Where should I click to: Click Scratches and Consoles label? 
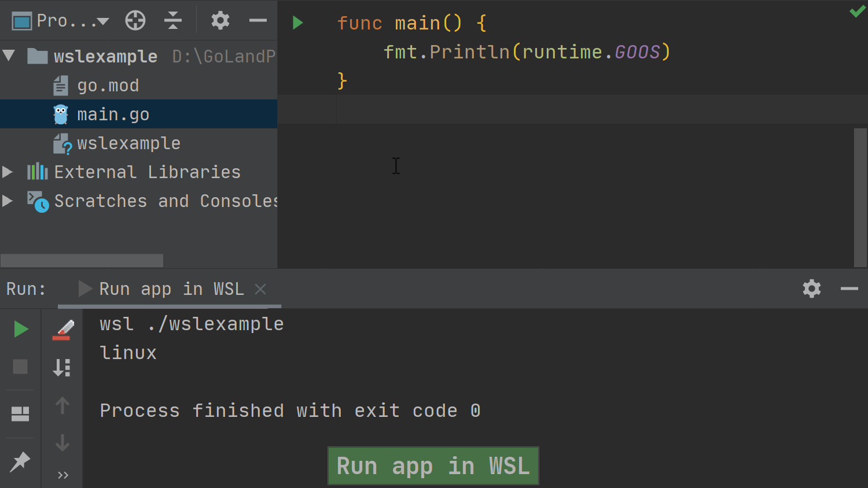[165, 201]
